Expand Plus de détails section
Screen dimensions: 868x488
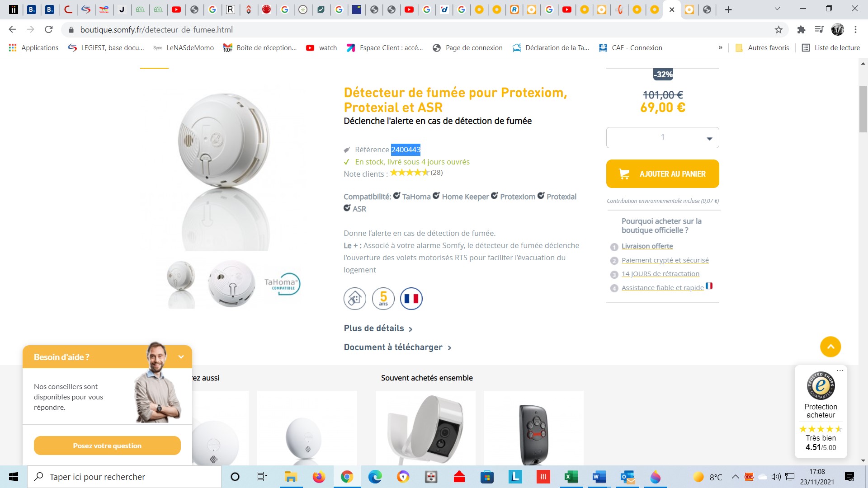pyautogui.click(x=378, y=328)
